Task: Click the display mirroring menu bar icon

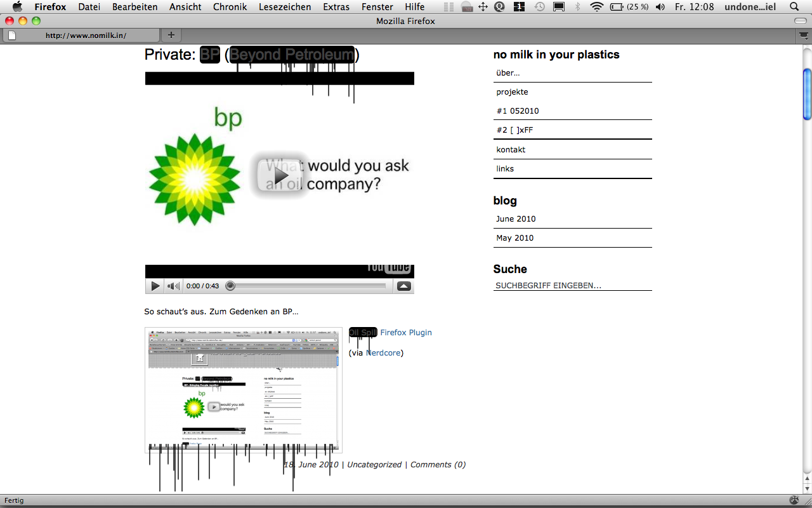Action: pyautogui.click(x=559, y=7)
